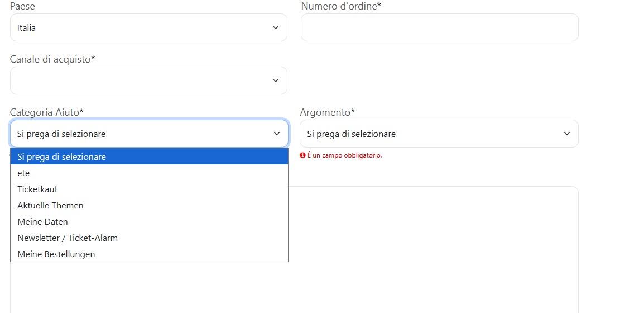Choose the ete option in list
The image size is (644, 313).
click(149, 173)
